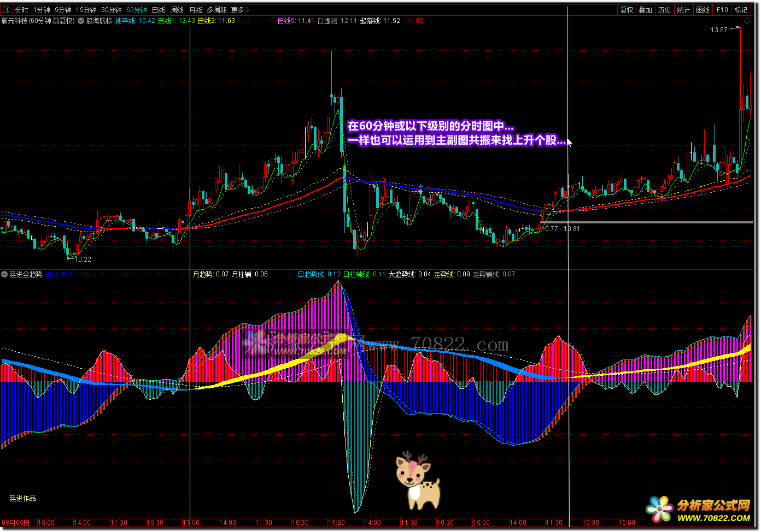The image size is (761, 532).
Task: Click the 叠加 overlay button
Action: [x=646, y=10]
